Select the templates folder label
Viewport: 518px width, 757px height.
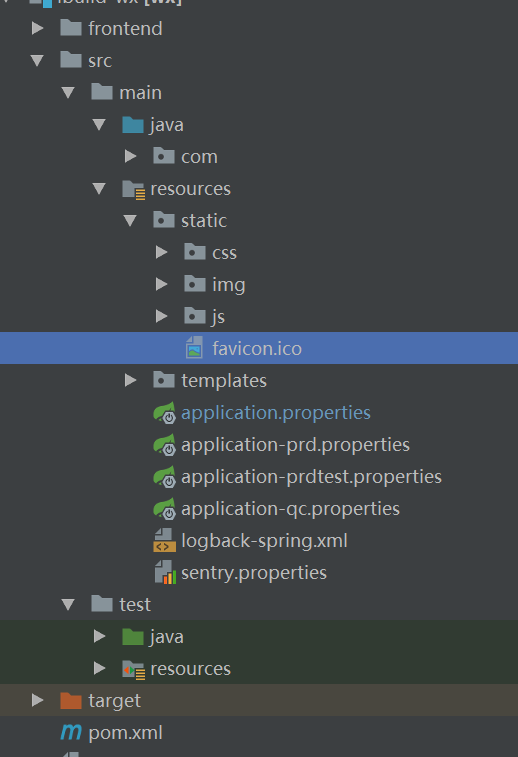224,380
